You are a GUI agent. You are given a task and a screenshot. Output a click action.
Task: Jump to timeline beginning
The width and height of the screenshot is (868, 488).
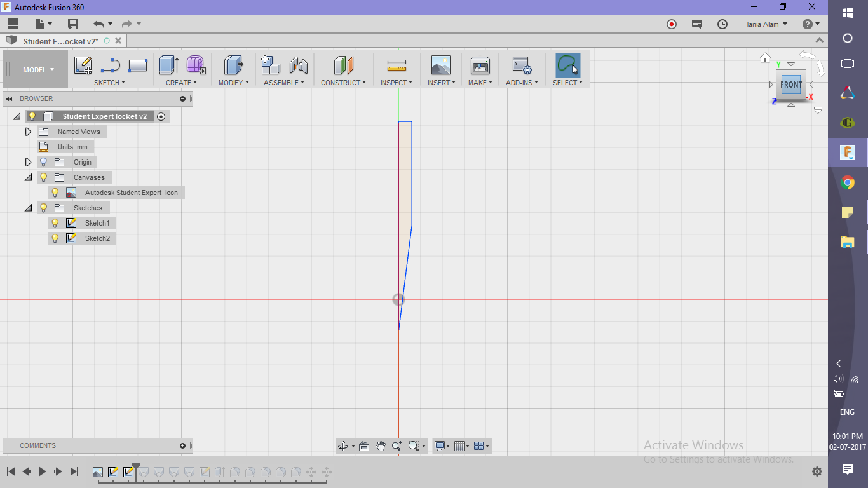pos(11,471)
